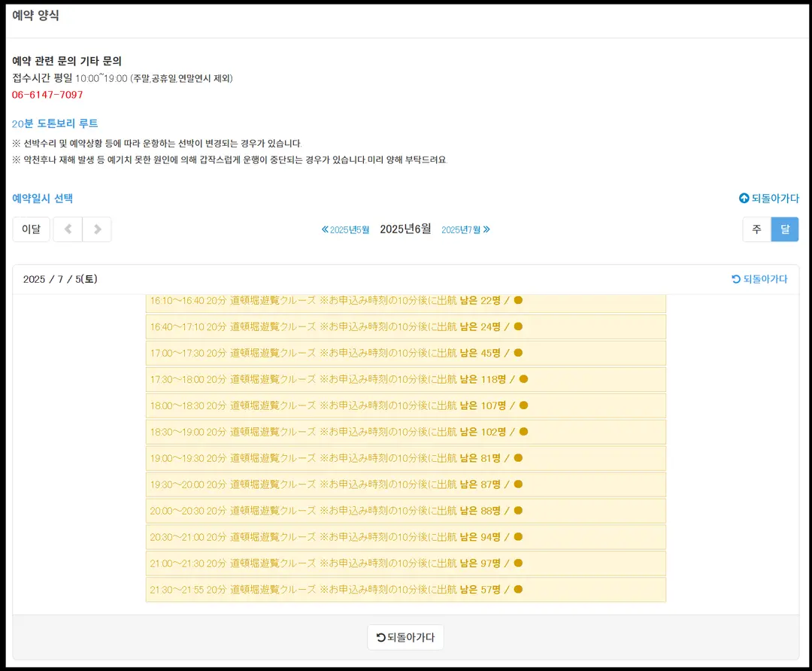Switch calendar to 주 view
Image resolution: width=812 pixels, height=671 pixels.
[x=756, y=229]
